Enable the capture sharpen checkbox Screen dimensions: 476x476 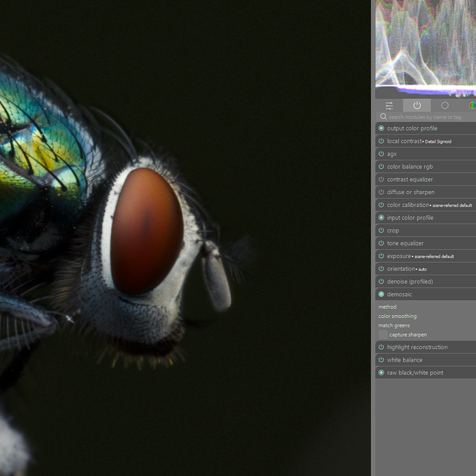(x=383, y=335)
